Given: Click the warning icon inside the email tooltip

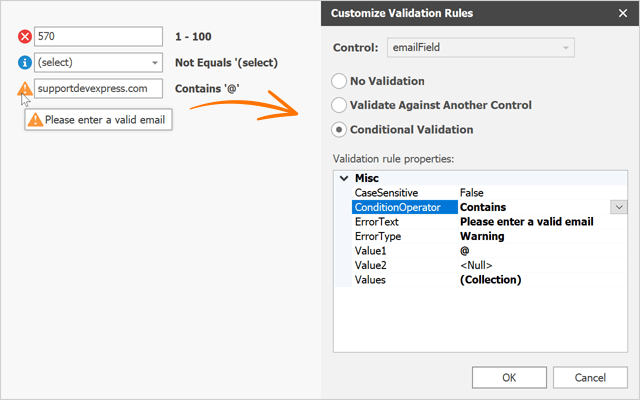Looking at the screenshot, I should click(x=35, y=120).
